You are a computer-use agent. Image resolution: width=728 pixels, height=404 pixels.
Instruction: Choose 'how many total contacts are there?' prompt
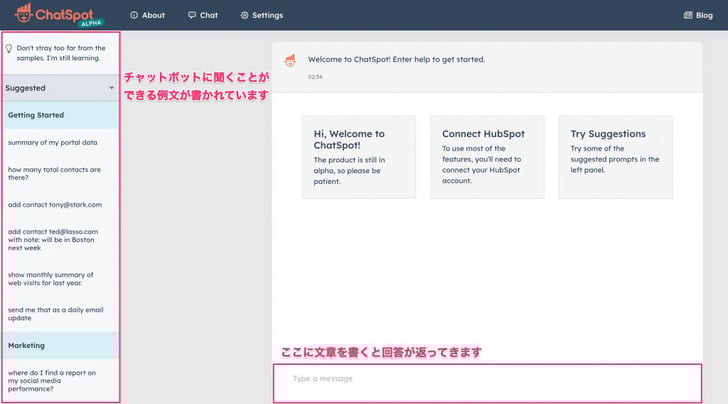54,174
